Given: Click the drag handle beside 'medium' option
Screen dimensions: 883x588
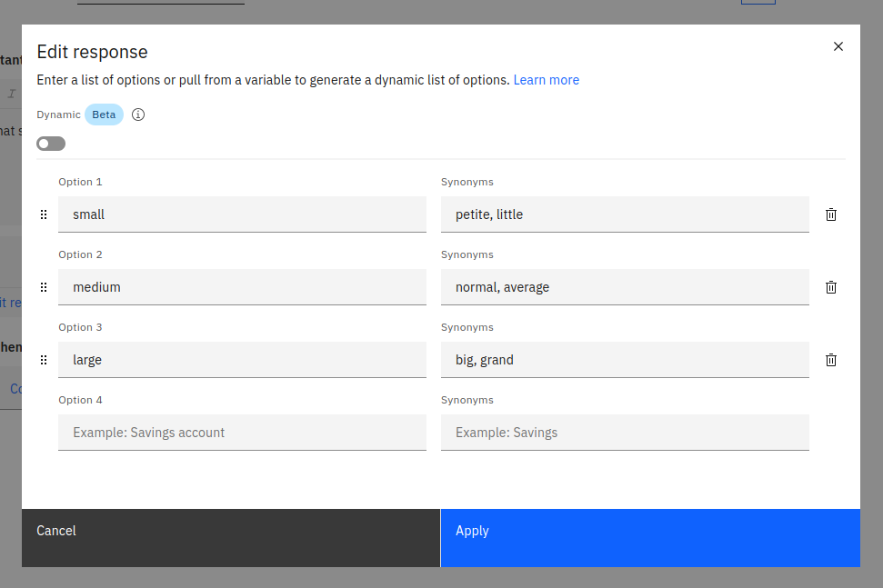Looking at the screenshot, I should coord(44,287).
